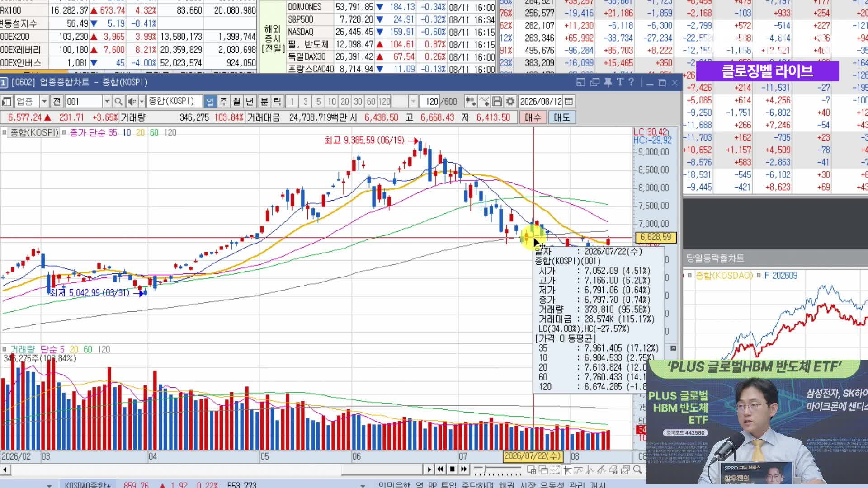This screenshot has width=868, height=488.
Task: Select the 주 (weekly) period toggle
Action: coord(223,101)
